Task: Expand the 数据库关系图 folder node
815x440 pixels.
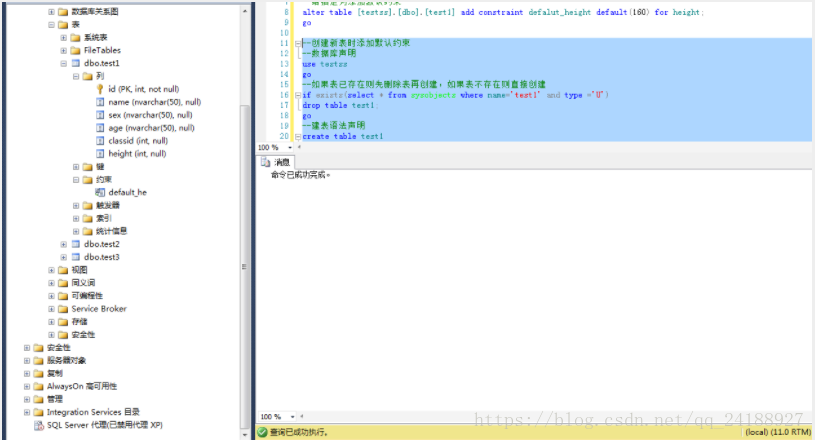Action: pyautogui.click(x=51, y=11)
